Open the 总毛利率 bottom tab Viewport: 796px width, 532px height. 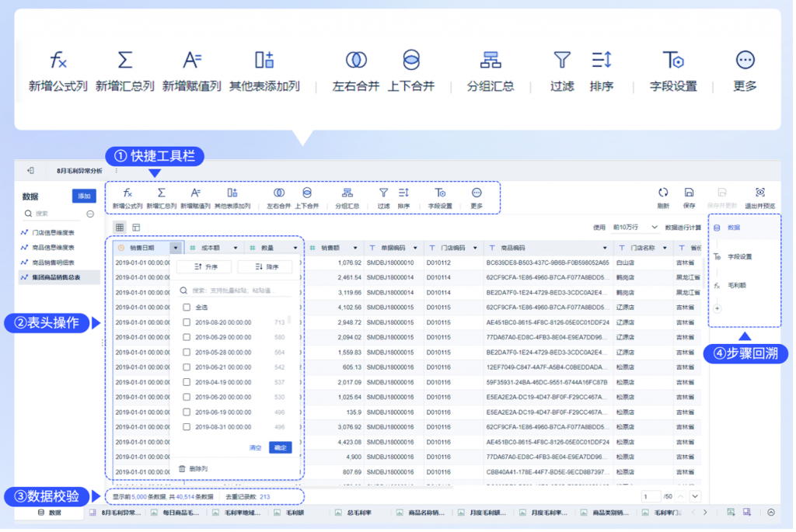coord(354,513)
